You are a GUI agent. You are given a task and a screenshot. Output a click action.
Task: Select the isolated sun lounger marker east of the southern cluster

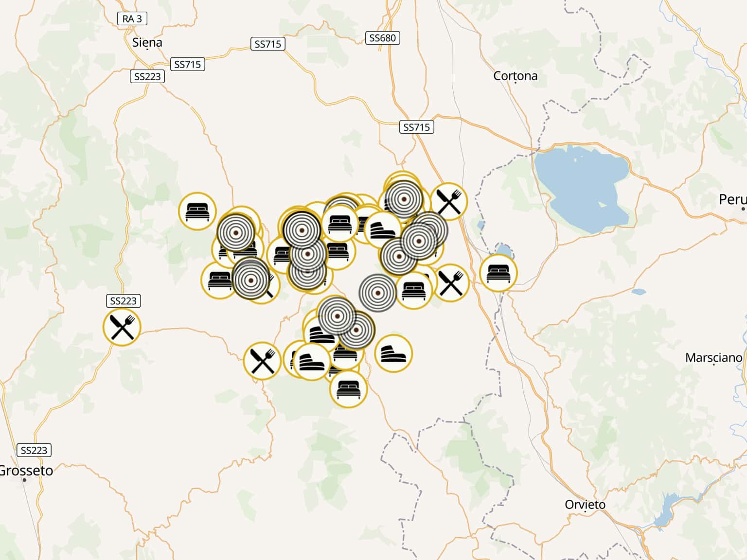(x=393, y=353)
